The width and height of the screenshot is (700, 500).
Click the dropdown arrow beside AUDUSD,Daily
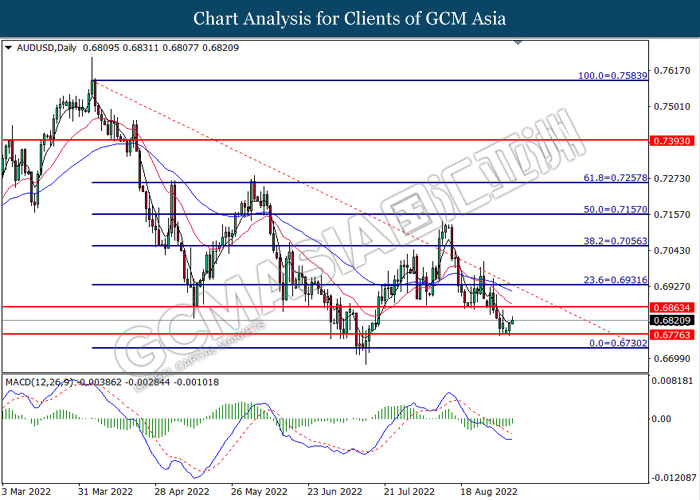click(x=8, y=48)
